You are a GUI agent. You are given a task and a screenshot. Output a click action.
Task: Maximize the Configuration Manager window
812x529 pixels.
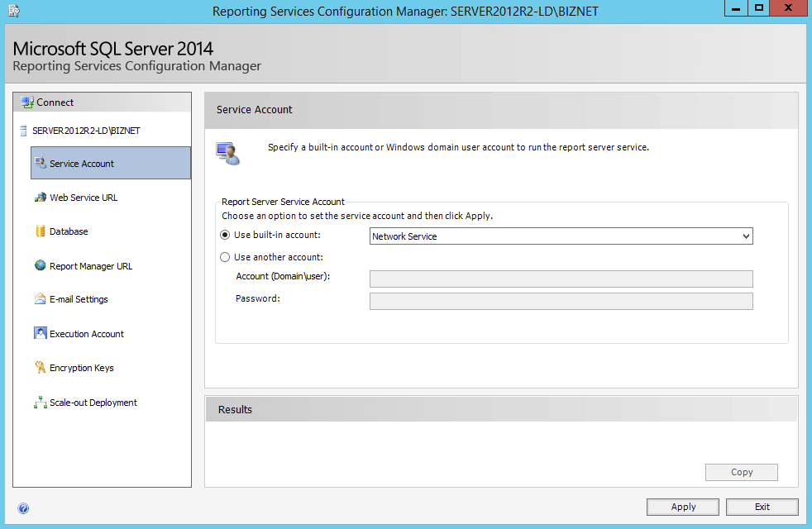[758, 8]
